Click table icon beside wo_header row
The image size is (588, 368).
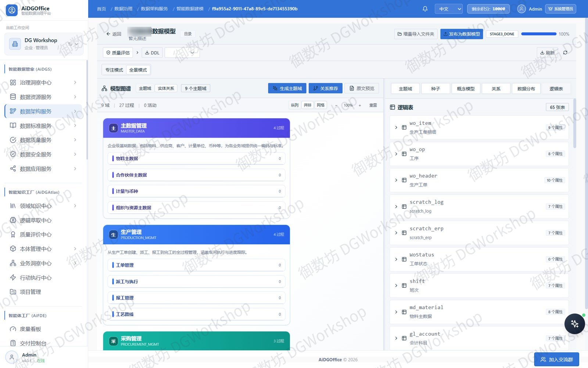[x=404, y=180]
